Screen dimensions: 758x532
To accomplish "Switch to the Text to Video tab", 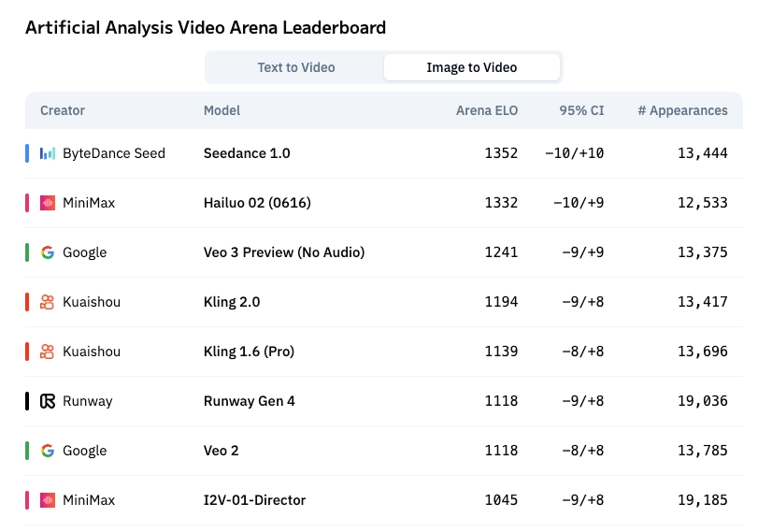I will [296, 67].
